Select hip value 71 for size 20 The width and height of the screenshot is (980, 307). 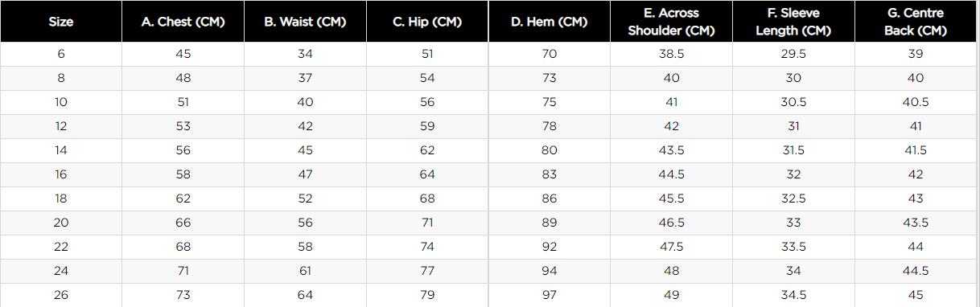427,223
